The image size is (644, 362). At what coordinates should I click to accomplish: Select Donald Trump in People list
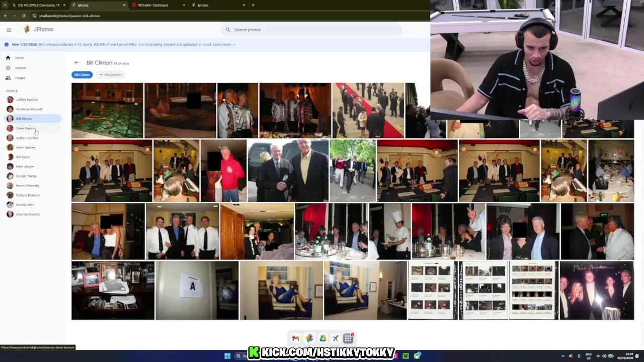tap(32, 176)
